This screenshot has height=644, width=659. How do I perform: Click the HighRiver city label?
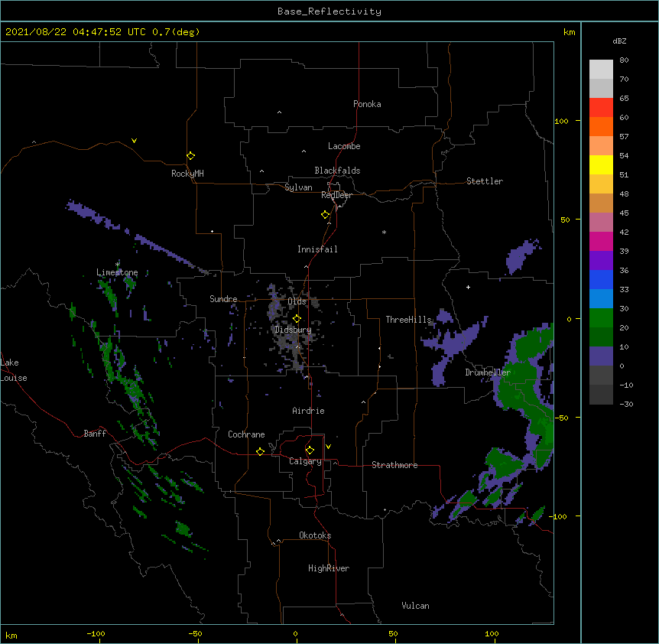[x=329, y=568]
